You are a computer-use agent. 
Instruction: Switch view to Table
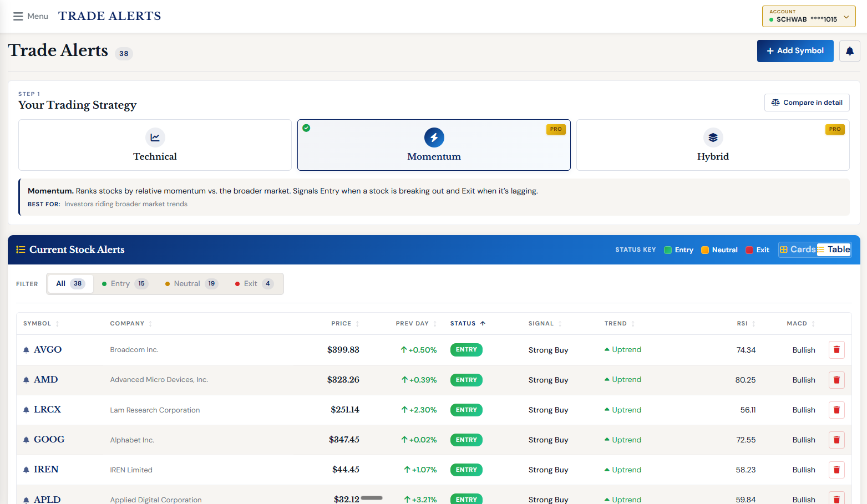point(834,250)
